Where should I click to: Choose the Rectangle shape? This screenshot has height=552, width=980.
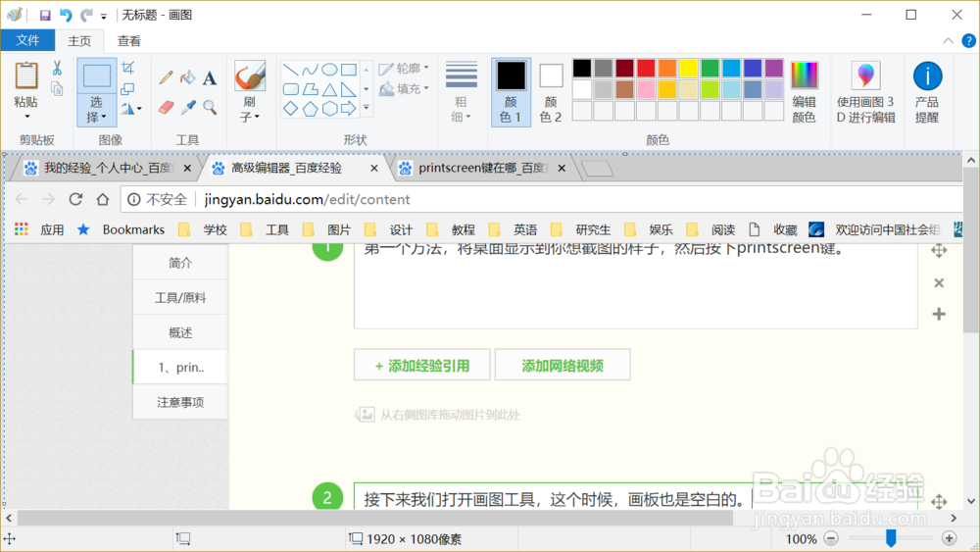tap(349, 70)
